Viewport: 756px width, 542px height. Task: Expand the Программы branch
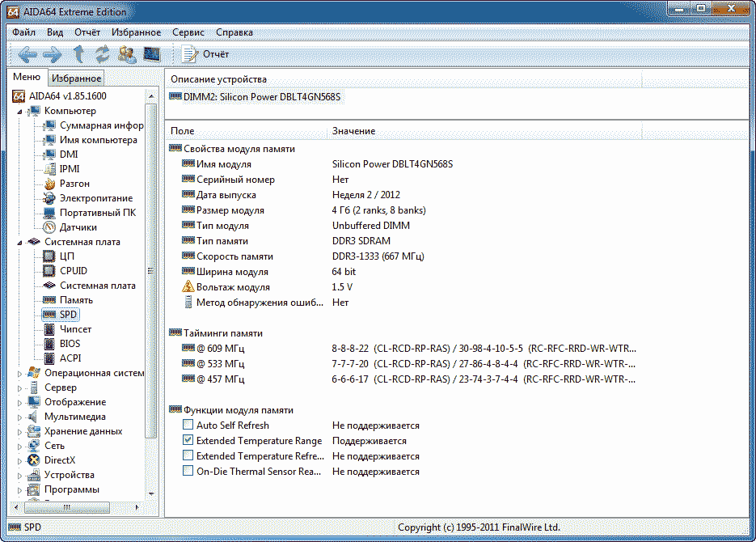(19, 490)
